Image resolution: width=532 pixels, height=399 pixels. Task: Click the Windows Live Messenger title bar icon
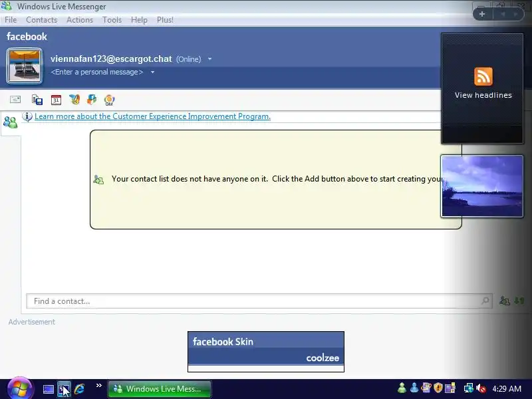pyautogui.click(x=7, y=6)
